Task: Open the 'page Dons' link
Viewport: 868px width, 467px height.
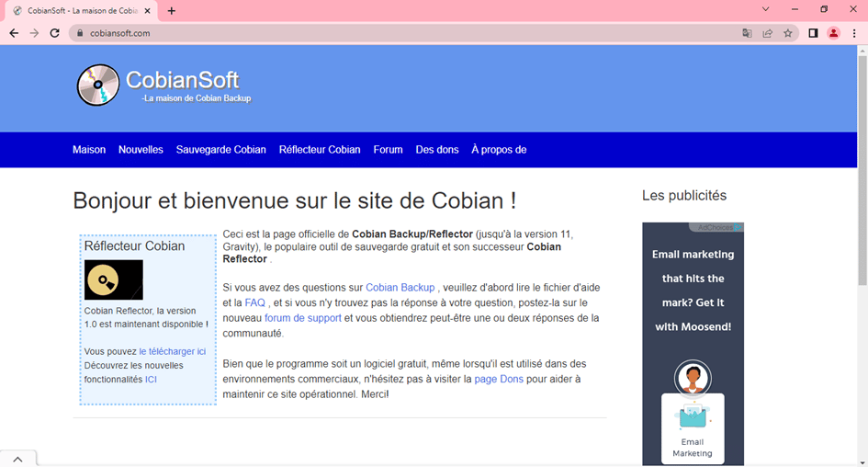Action: [x=499, y=379]
